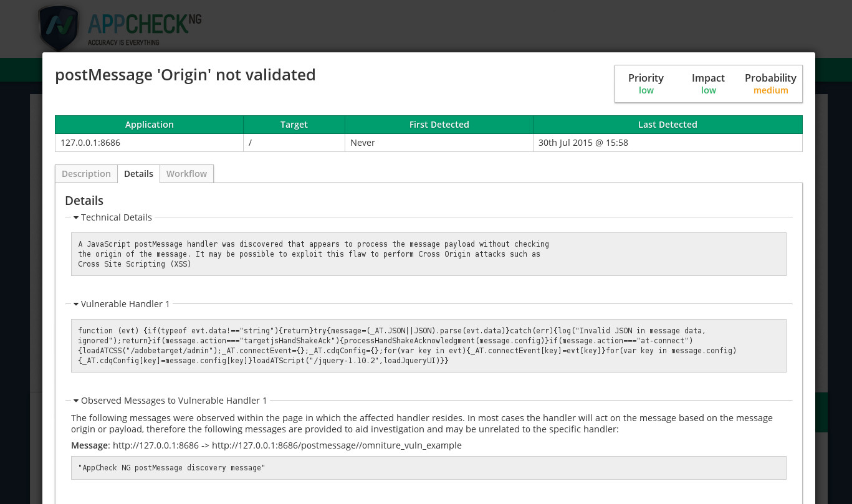Open the Workflow tab
Screen dimensions: 852x504
click(186, 174)
